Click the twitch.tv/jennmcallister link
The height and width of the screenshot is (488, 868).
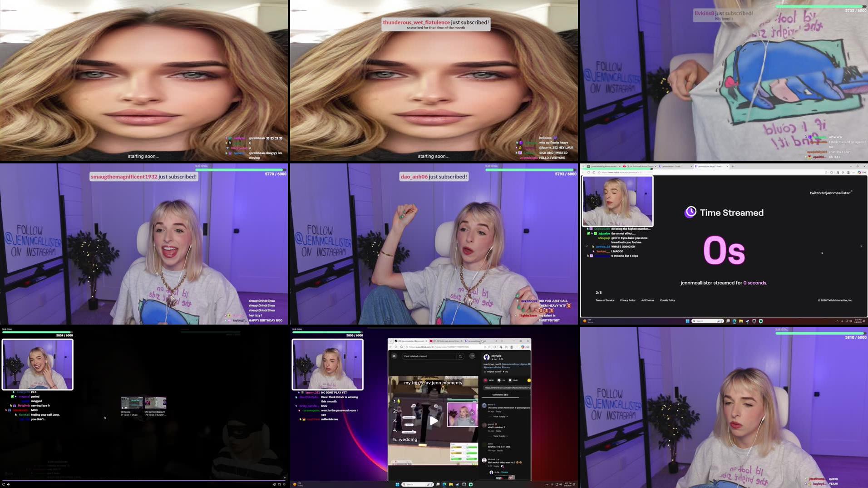coord(830,192)
